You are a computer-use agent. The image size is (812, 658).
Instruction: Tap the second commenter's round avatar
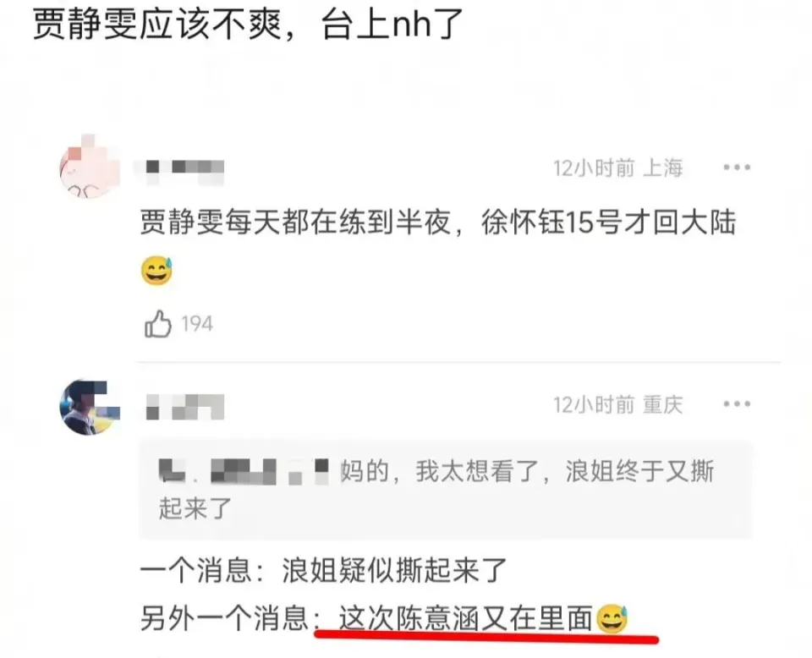(90, 407)
